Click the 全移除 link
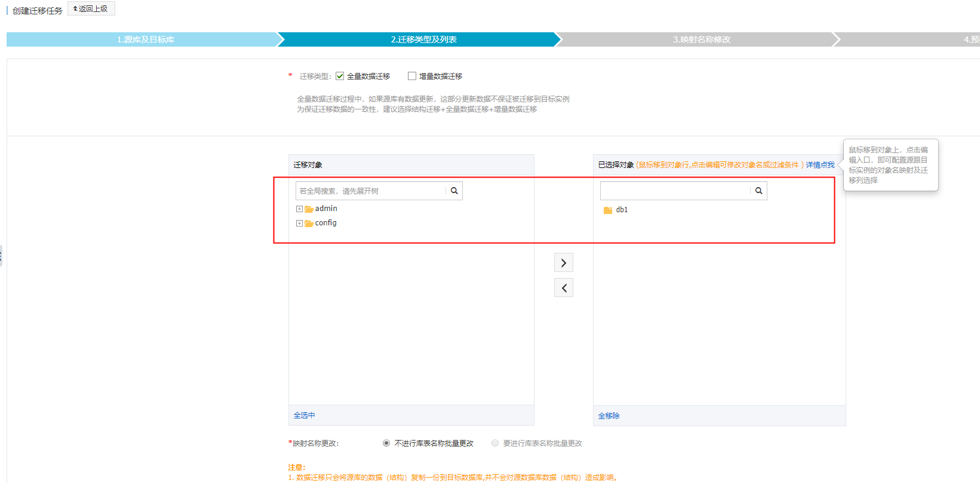 (609, 416)
